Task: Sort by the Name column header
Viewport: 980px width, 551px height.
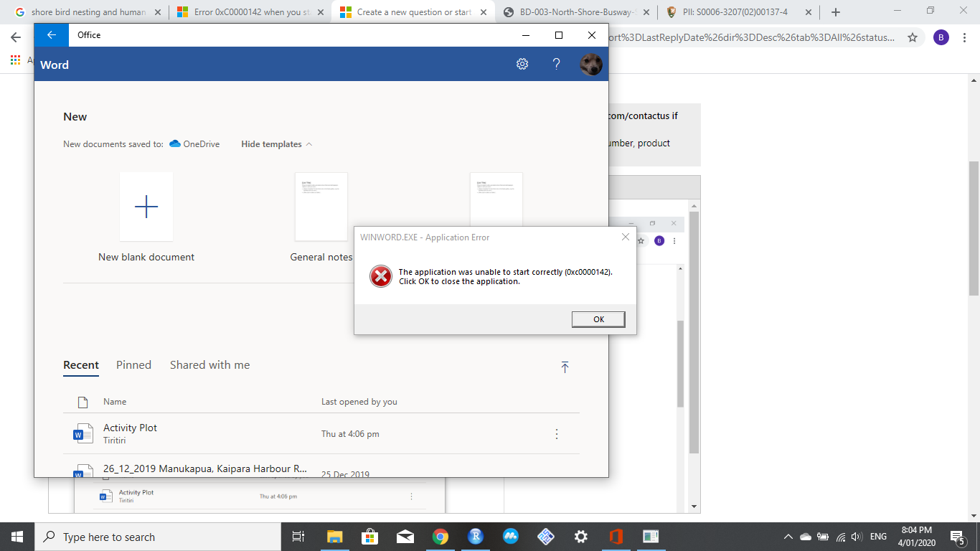Action: (115, 402)
